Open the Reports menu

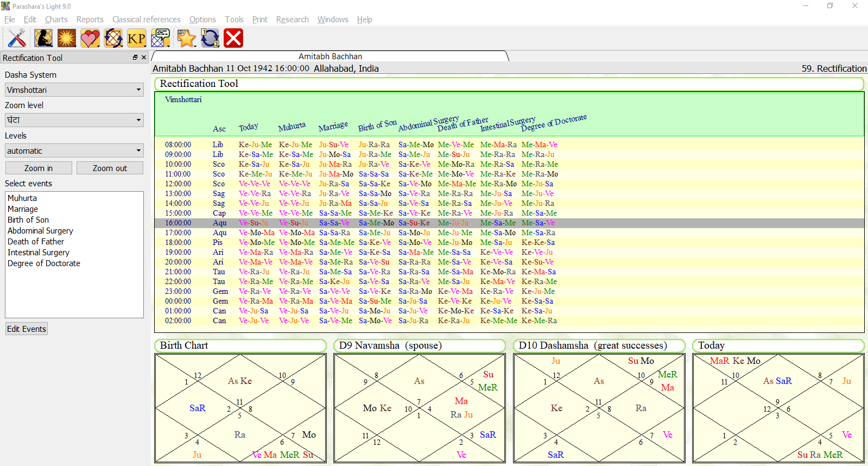(90, 20)
